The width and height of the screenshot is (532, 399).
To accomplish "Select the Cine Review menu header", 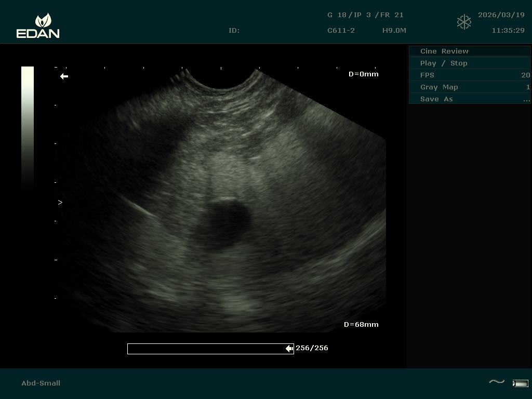I will (x=444, y=51).
